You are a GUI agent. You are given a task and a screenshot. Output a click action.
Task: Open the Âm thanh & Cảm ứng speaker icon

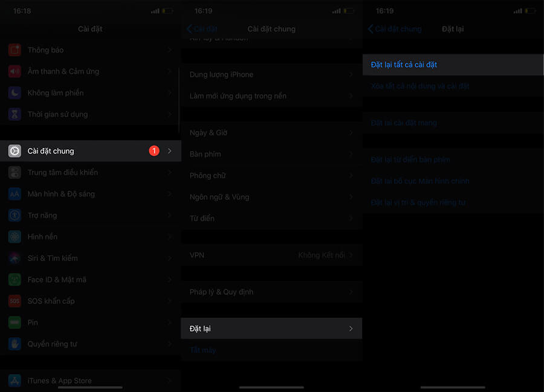(15, 71)
